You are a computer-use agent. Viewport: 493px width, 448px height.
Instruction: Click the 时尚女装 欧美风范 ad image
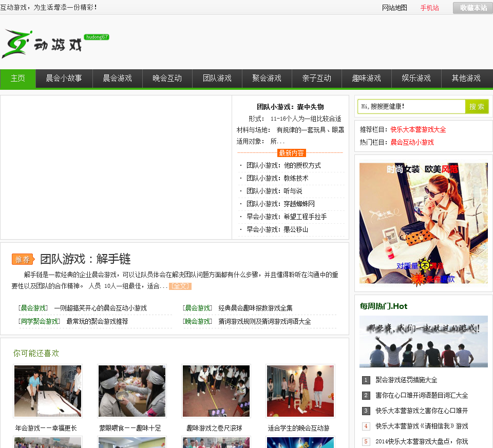coord(424,223)
